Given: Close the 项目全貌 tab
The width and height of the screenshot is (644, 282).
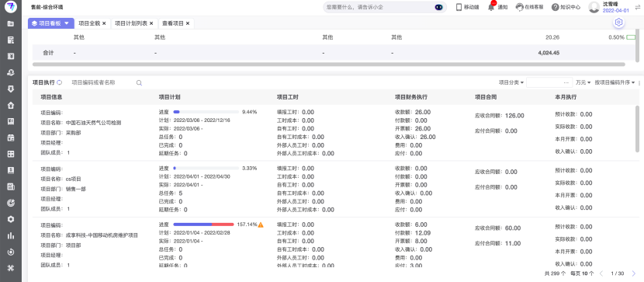Looking at the screenshot, I should pos(104,23).
